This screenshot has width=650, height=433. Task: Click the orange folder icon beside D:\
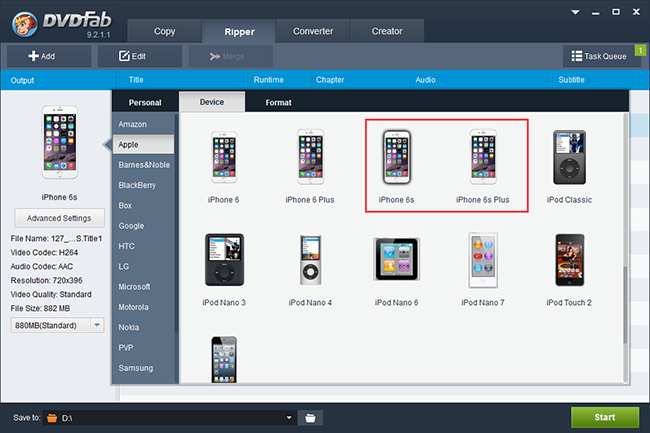(x=52, y=418)
